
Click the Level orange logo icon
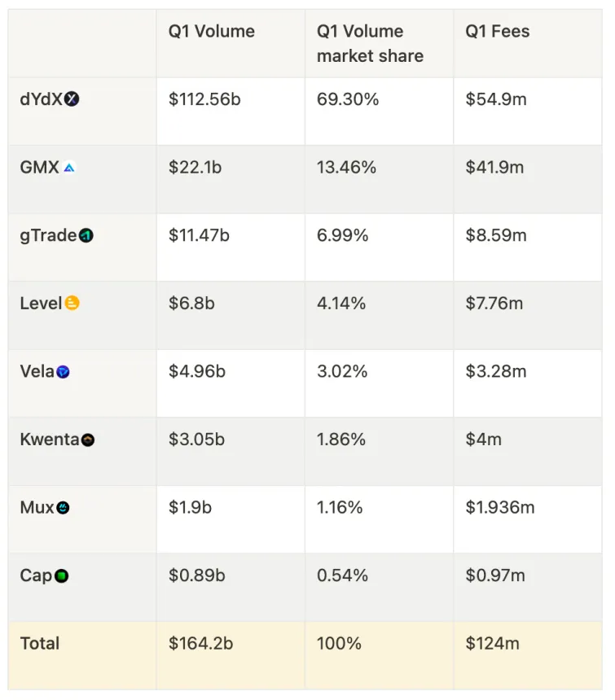pos(72,304)
